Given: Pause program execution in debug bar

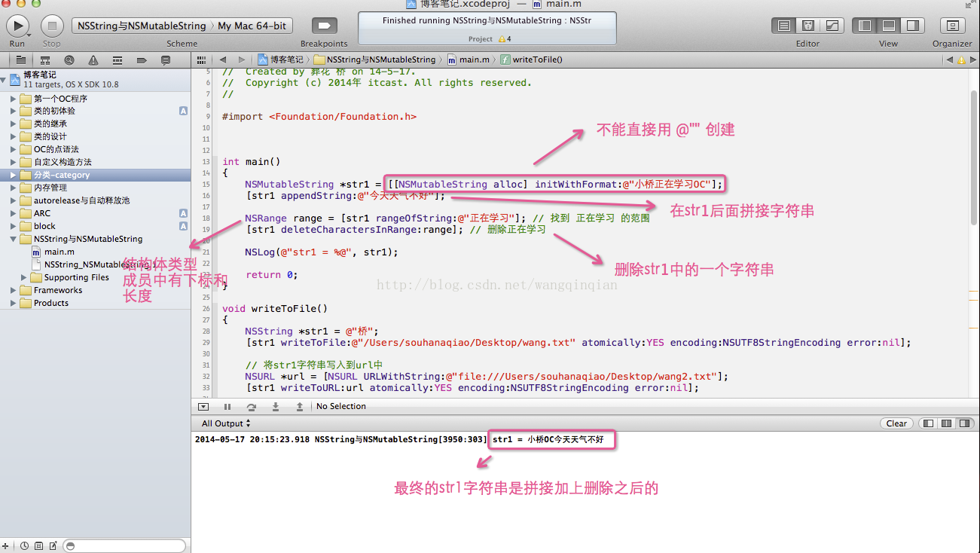Looking at the screenshot, I should (227, 406).
